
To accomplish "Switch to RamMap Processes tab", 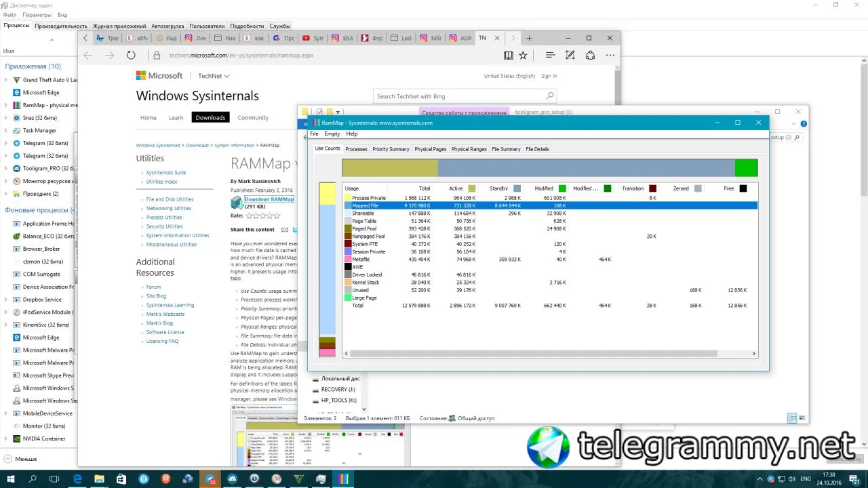I will click(x=356, y=149).
